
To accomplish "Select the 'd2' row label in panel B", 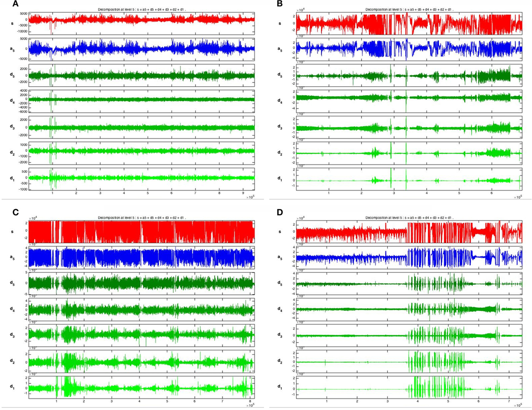I will click(279, 153).
